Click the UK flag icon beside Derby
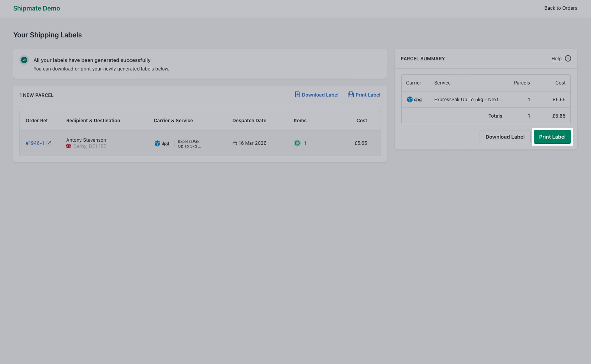Screen dimensions: 591x364 pos(69,146)
